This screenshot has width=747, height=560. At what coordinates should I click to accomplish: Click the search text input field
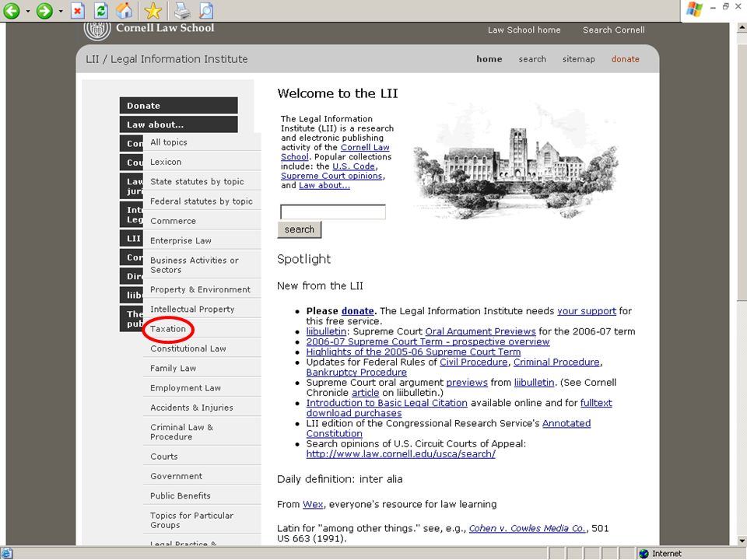tap(332, 212)
